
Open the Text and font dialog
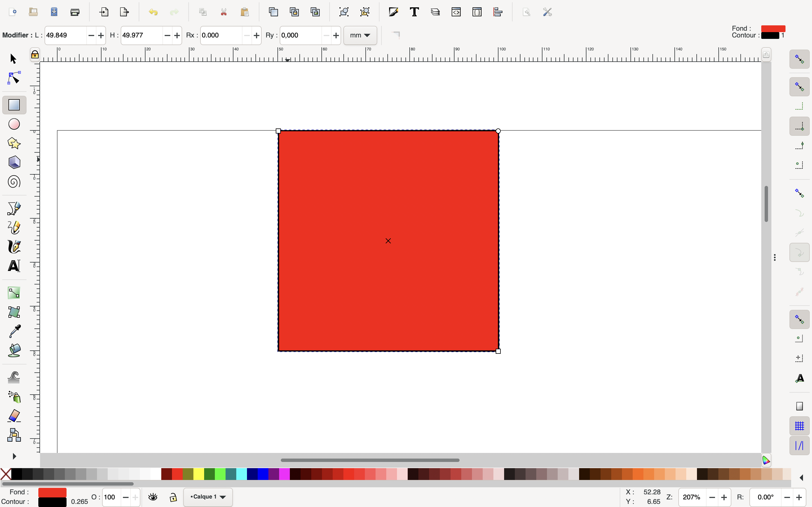click(x=414, y=12)
